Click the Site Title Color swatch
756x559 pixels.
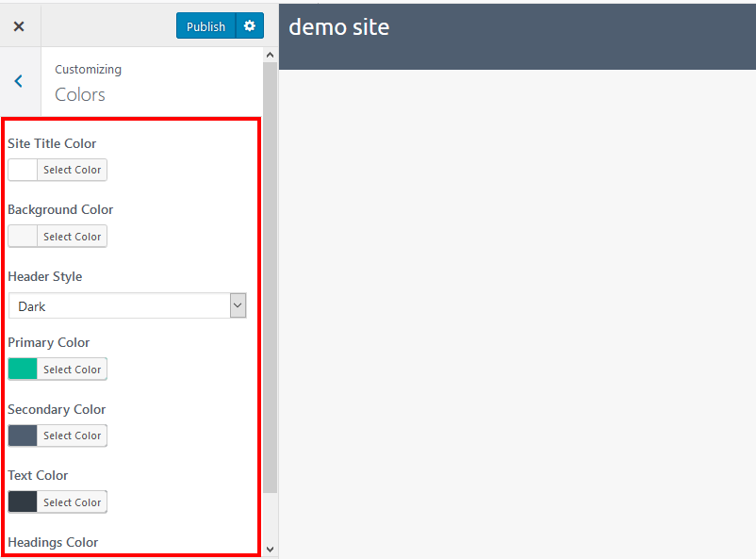[x=23, y=170]
